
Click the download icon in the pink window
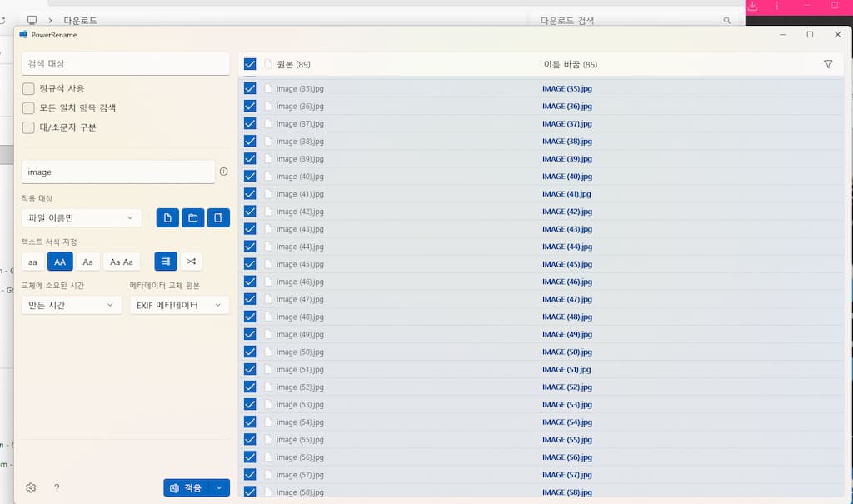coord(753,6)
